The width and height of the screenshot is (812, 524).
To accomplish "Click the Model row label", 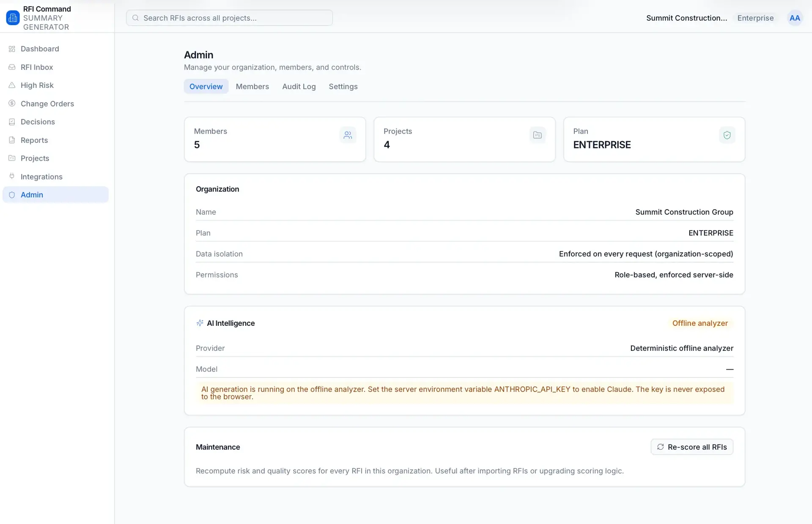I will point(206,369).
